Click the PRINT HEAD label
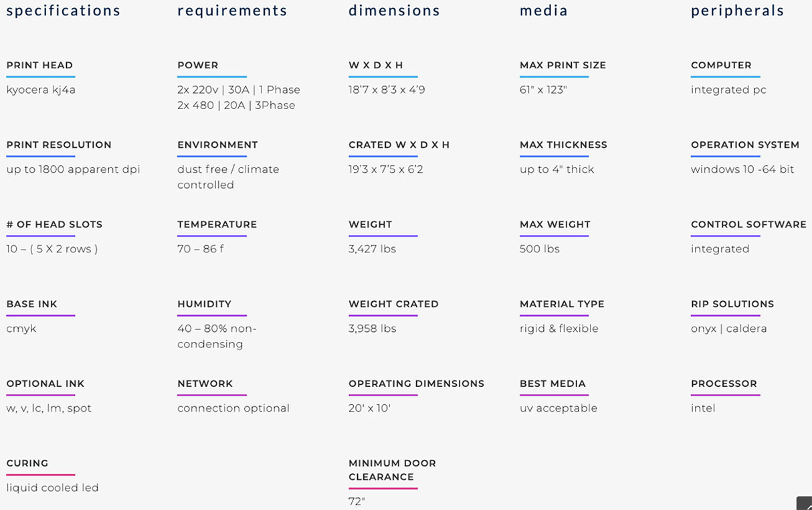The width and height of the screenshot is (812, 510). pyautogui.click(x=39, y=65)
